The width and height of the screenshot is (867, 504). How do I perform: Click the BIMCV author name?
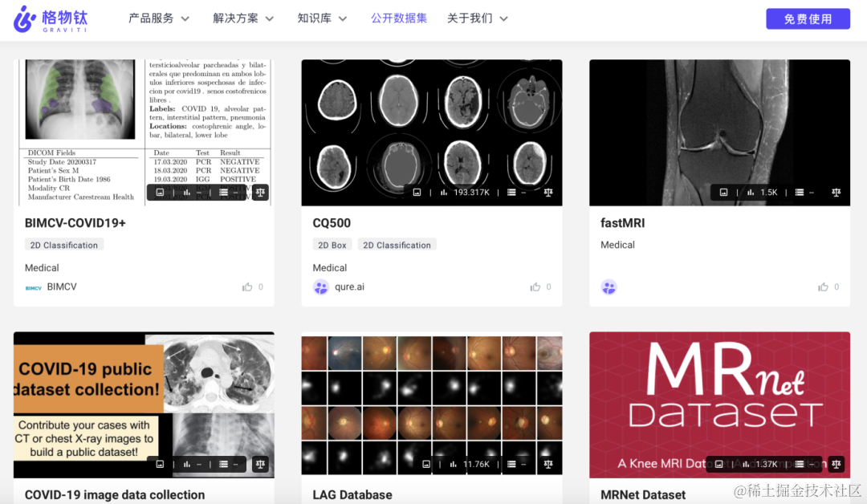pos(62,287)
